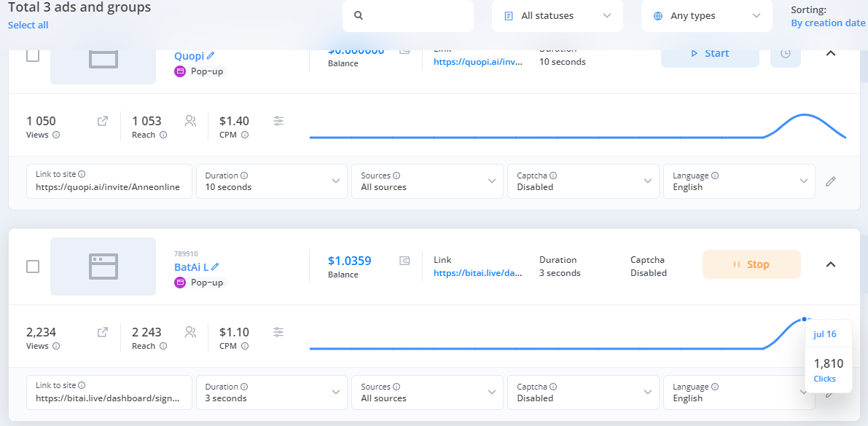Viewport: 868px width, 426px height.
Task: Open the Any types filter dropdown
Action: tap(707, 16)
